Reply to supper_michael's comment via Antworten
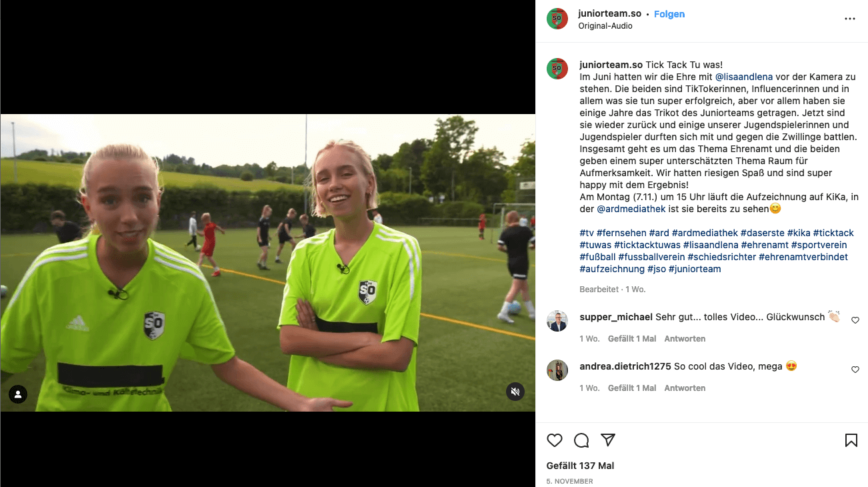The image size is (868, 487). click(x=685, y=339)
